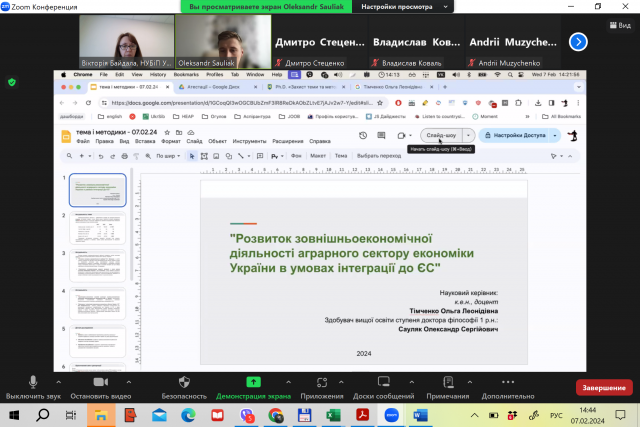Click green encryption shield icon
Image resolution: width=640 pixels, height=427 pixels.
click(12, 82)
